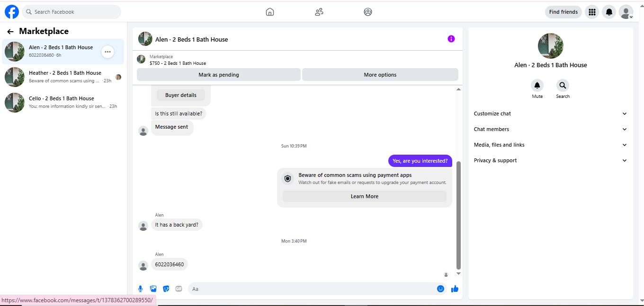Viewport: 644px width, 306px height.
Task: Select Alen 2 Beds 1 Bath House chat
Action: coord(63,51)
